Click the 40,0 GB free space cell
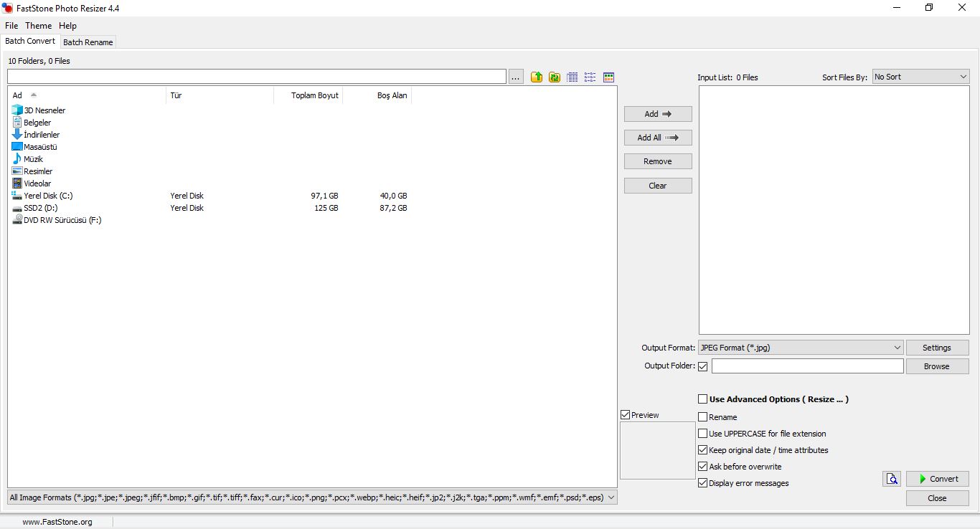Screen dimensions: 980x529 393,196
